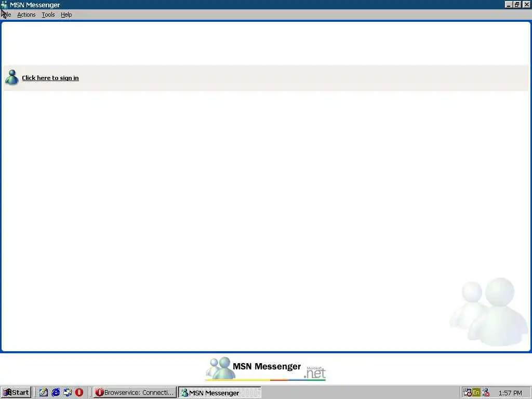532x399 pixels.
Task: Click the Show Desktop quick launch icon
Action: coord(68,393)
